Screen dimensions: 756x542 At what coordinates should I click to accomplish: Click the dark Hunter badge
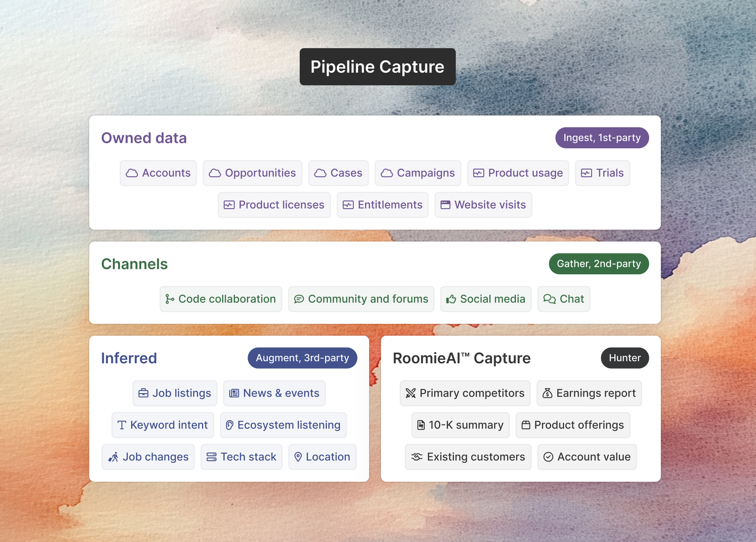point(625,358)
